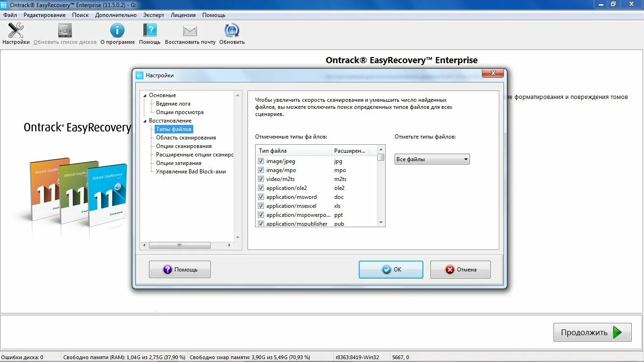The height and width of the screenshot is (362, 644).
Task: Click the Свободно памяти (RAM) status entry
Action: click(x=124, y=357)
